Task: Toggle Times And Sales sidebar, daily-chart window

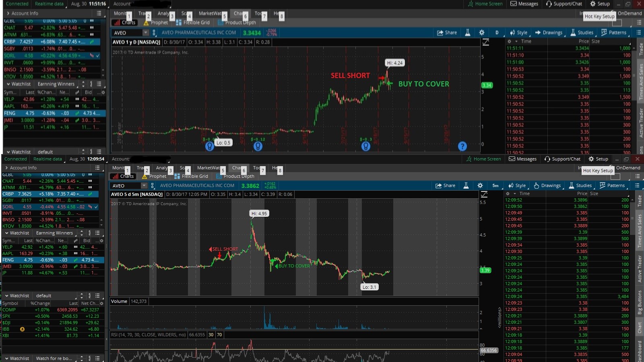Action: point(641,82)
